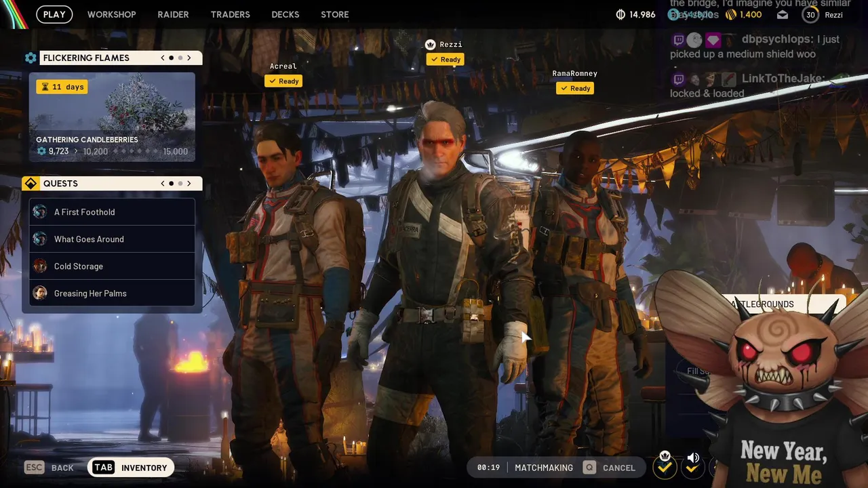This screenshot has height=488, width=868.
Task: Open the Rezzi profile name in the top bar
Action: coord(833,15)
